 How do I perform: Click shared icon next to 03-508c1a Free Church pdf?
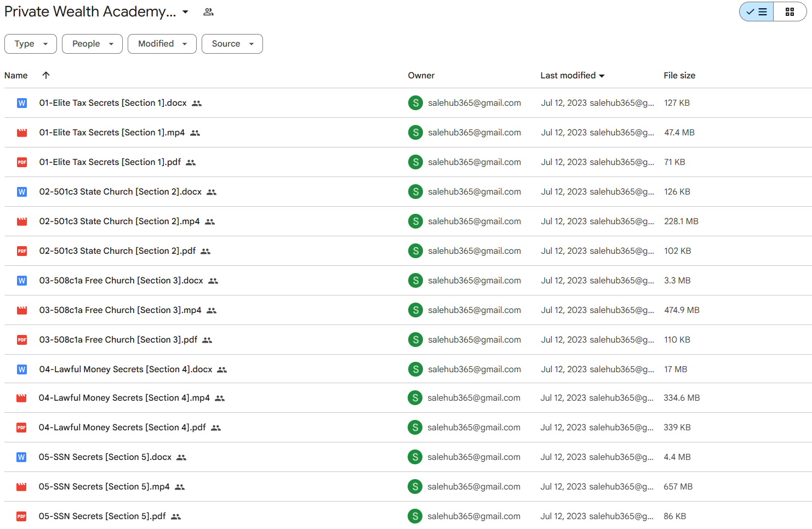[207, 340]
